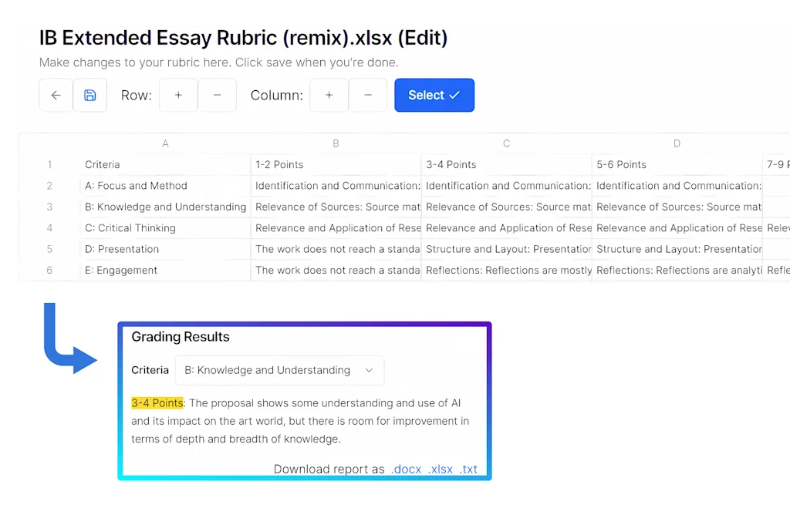Viewport: 790px width, 532px height.
Task: Click the plus icon to add a column
Action: pyautogui.click(x=329, y=95)
